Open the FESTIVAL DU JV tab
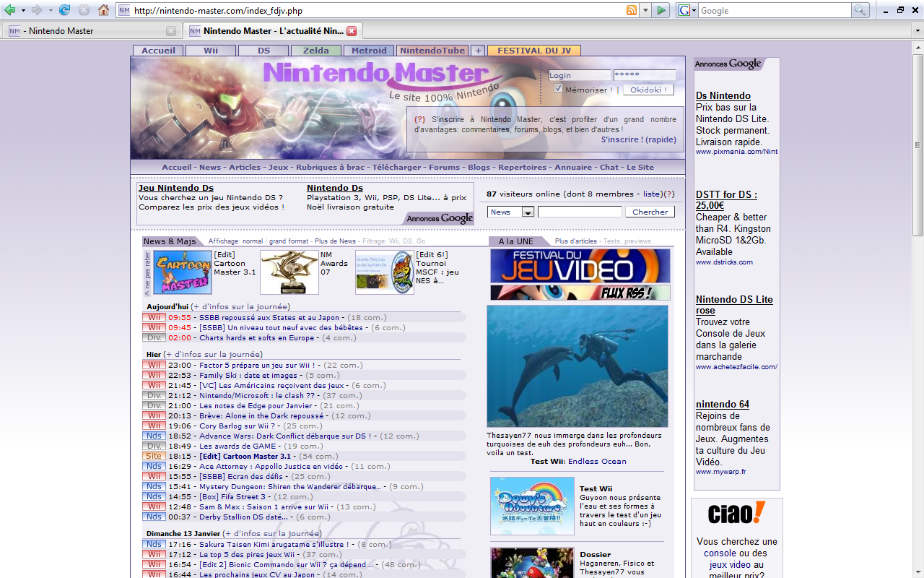 tap(534, 51)
